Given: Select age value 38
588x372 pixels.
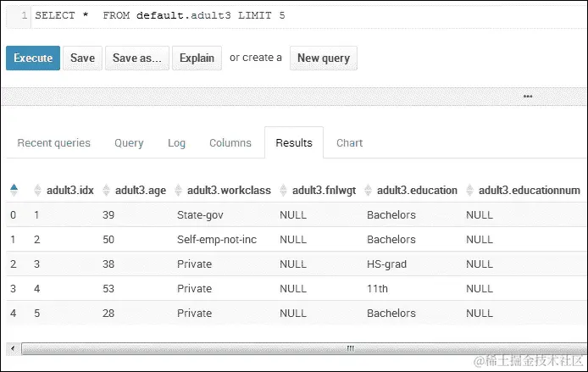Looking at the screenshot, I should coord(108,264).
